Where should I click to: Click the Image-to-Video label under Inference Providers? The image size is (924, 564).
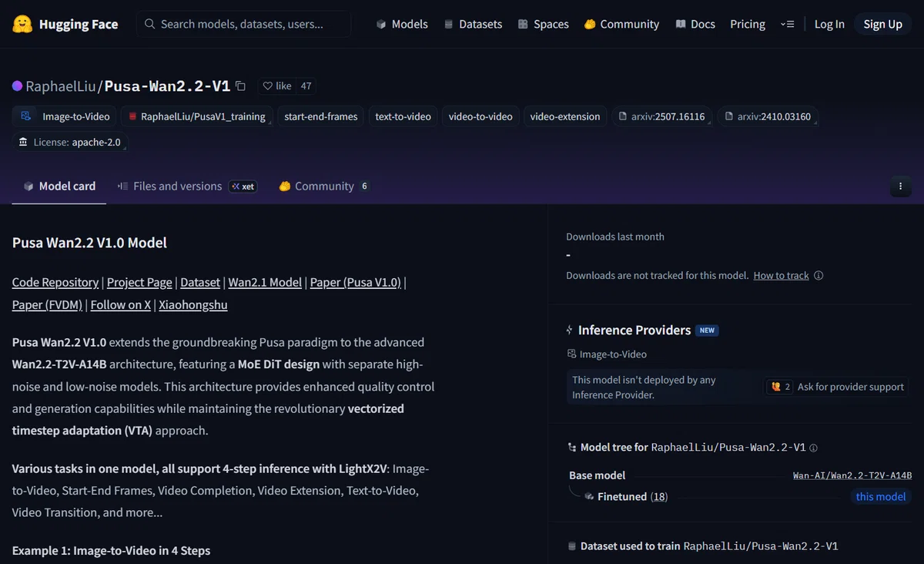[613, 354]
